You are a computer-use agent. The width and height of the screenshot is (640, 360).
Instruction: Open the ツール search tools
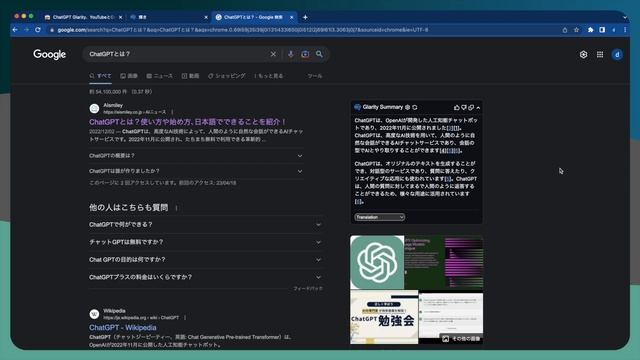click(315, 76)
